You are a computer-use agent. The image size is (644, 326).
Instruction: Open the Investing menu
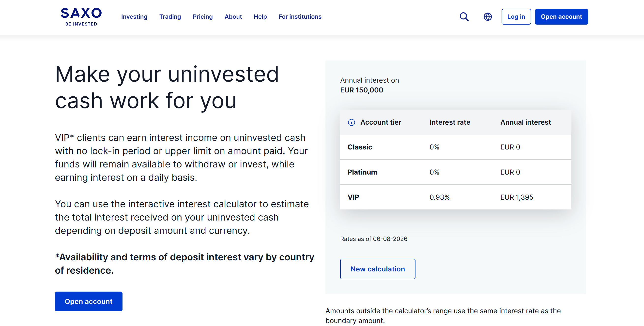134,17
